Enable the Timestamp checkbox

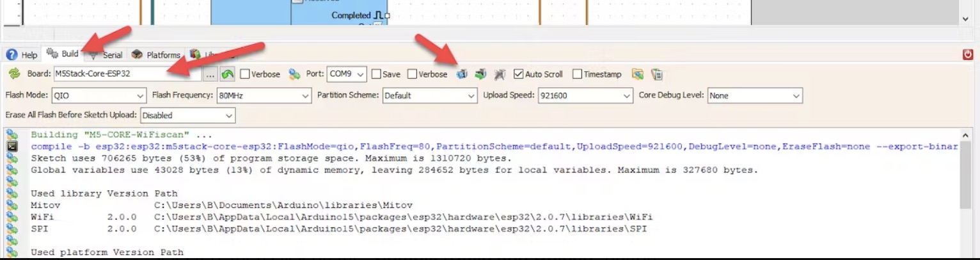pos(577,74)
